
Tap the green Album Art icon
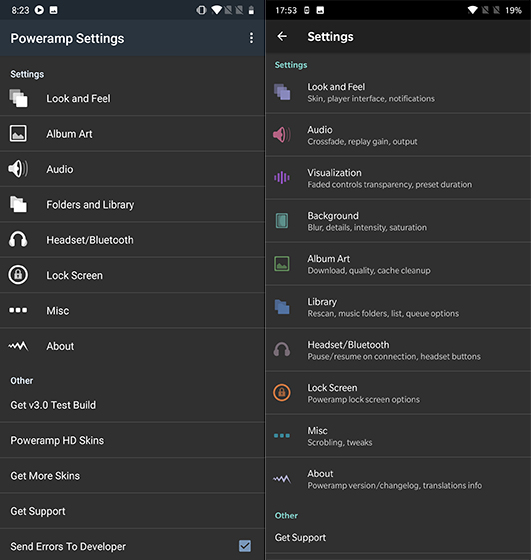[x=282, y=264]
